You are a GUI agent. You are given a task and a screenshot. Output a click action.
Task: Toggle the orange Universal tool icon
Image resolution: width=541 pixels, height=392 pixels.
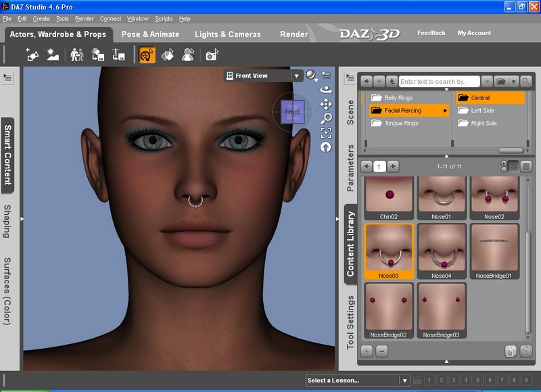coord(147,55)
